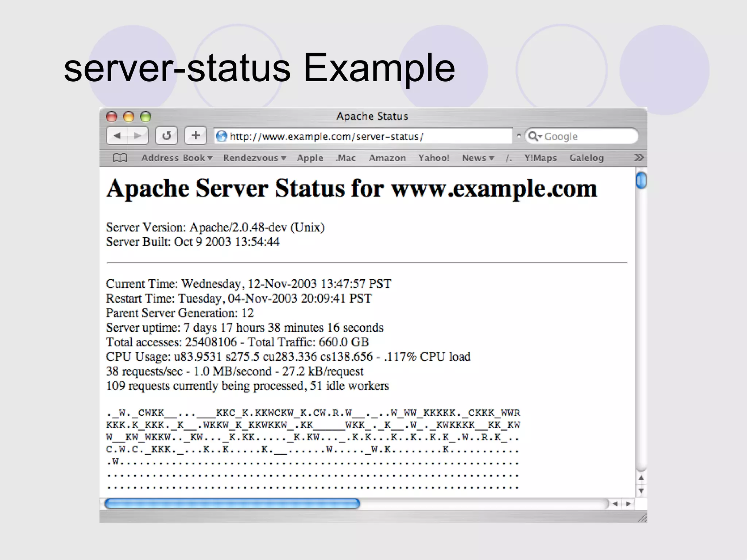Image resolution: width=747 pixels, height=560 pixels.
Task: Click the horizontal scroll right arrow
Action: (x=628, y=503)
